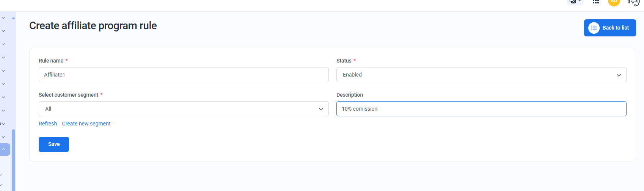Click the Refresh link
Image resolution: width=644 pixels, height=191 pixels.
(x=48, y=124)
